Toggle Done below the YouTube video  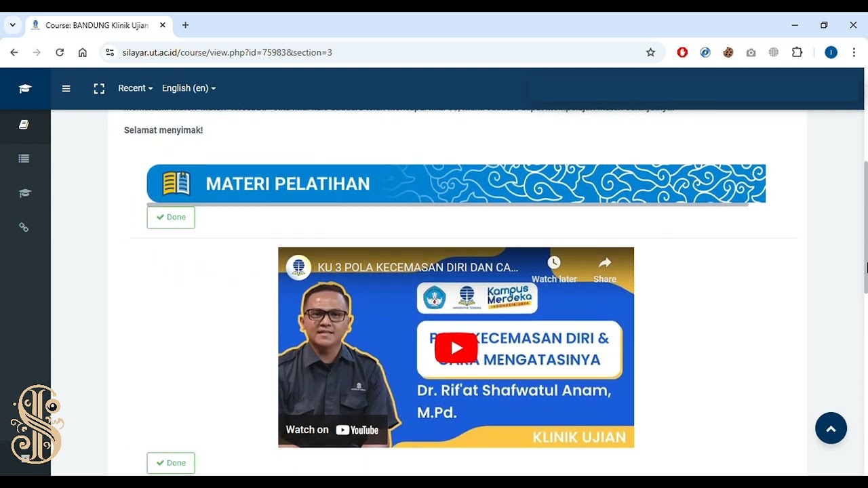(x=171, y=463)
